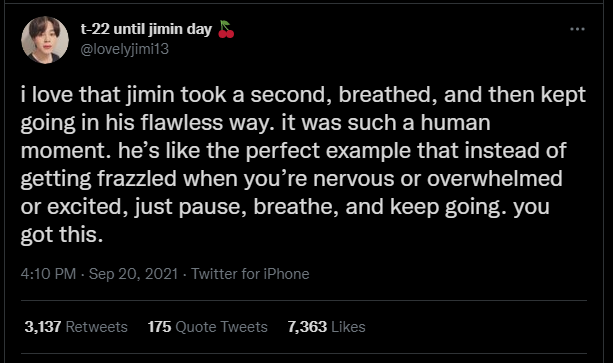
Task: Open the three-dot more options menu
Action: [577, 29]
